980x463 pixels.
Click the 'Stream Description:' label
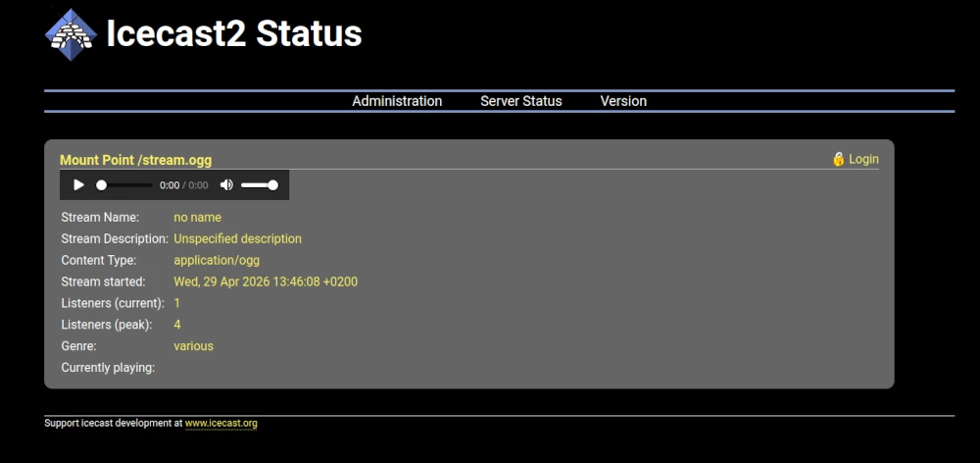click(115, 239)
